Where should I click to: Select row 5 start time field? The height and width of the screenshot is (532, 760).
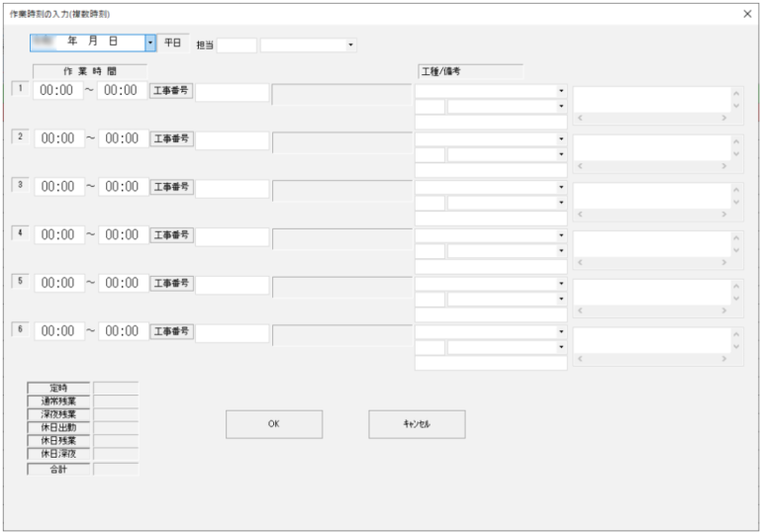click(x=58, y=283)
